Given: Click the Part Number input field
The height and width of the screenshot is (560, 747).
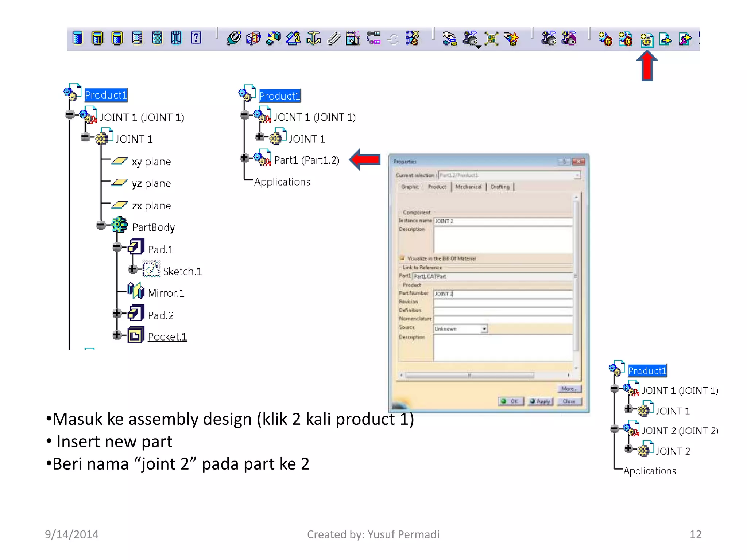Looking at the screenshot, I should tap(503, 294).
